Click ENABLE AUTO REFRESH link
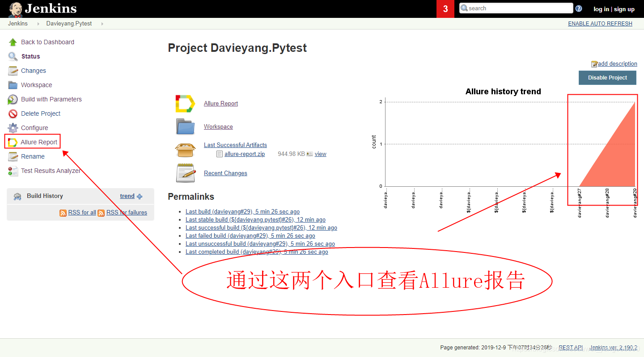This screenshot has width=644, height=357. (600, 24)
